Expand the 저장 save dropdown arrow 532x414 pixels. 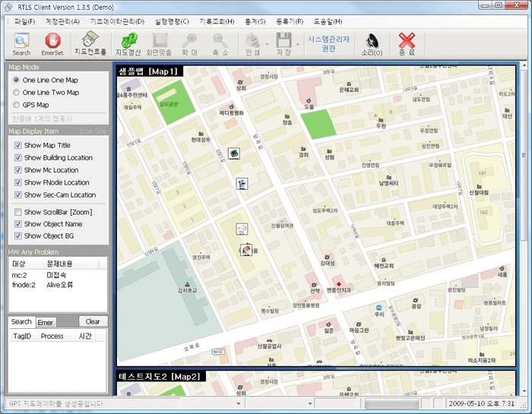(x=298, y=44)
